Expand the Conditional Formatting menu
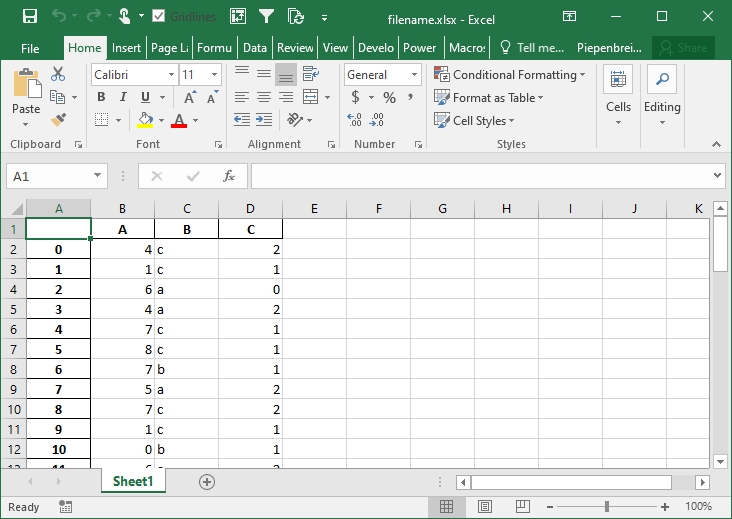The height and width of the screenshot is (519, 732). point(512,75)
